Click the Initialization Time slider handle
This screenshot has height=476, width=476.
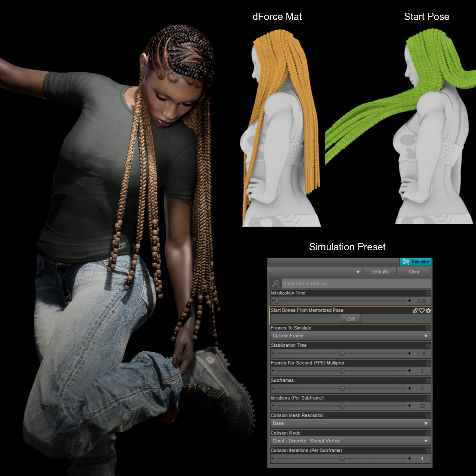(x=277, y=301)
